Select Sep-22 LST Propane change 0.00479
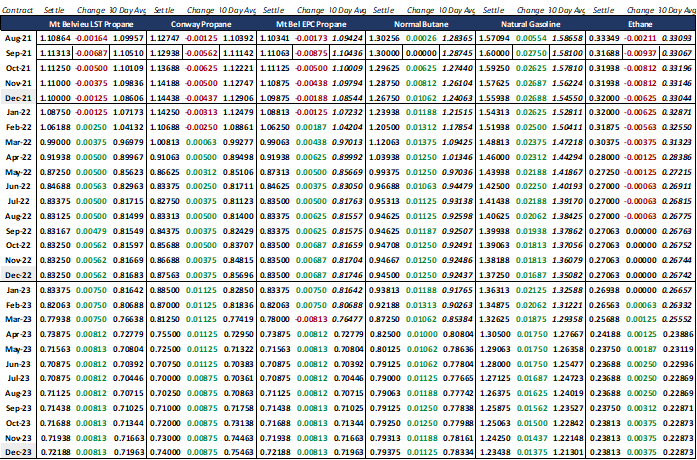The height and width of the screenshot is (460, 697). tap(91, 231)
